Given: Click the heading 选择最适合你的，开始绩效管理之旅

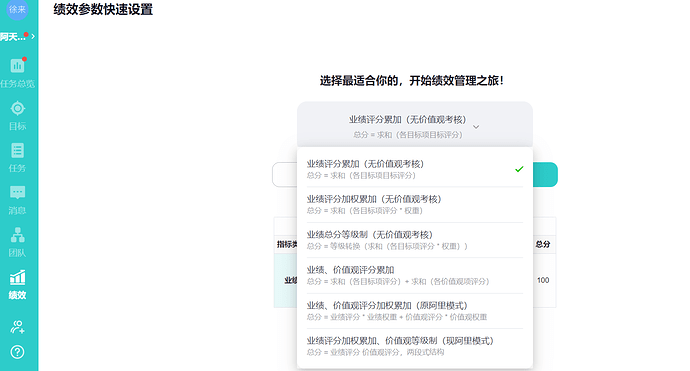Looking at the screenshot, I should tap(412, 81).
